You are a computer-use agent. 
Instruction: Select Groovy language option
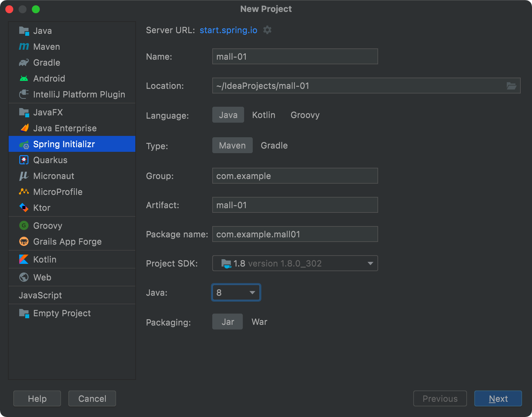pos(305,115)
